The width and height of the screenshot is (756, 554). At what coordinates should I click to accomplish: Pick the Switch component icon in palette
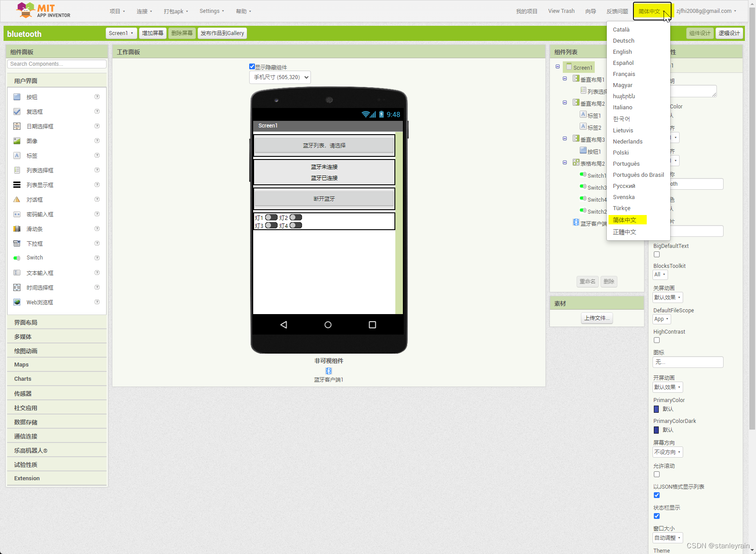pyautogui.click(x=17, y=258)
